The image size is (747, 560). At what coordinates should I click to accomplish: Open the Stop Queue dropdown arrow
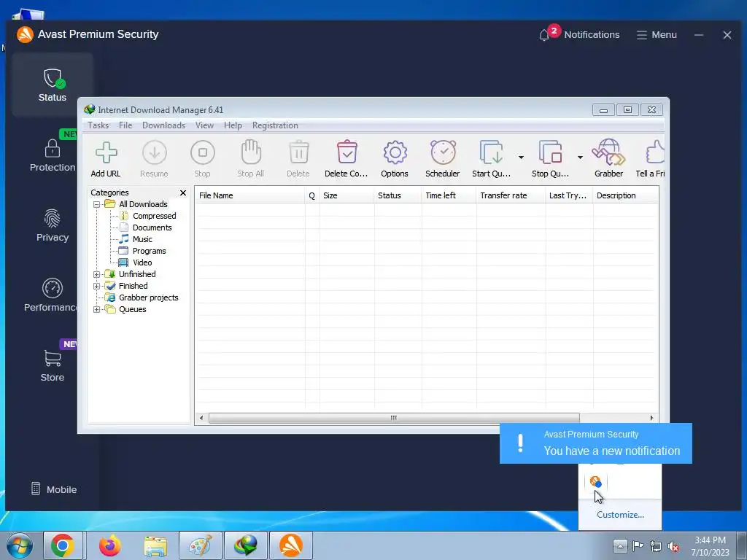[x=580, y=157]
